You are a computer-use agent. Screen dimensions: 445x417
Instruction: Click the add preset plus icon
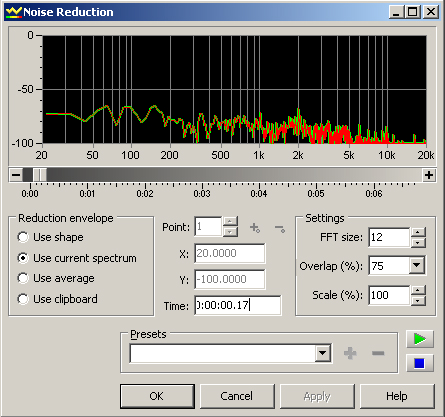[x=350, y=353]
